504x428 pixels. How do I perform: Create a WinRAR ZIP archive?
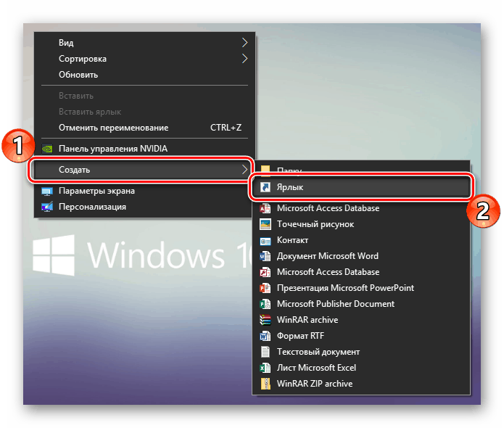click(361, 384)
